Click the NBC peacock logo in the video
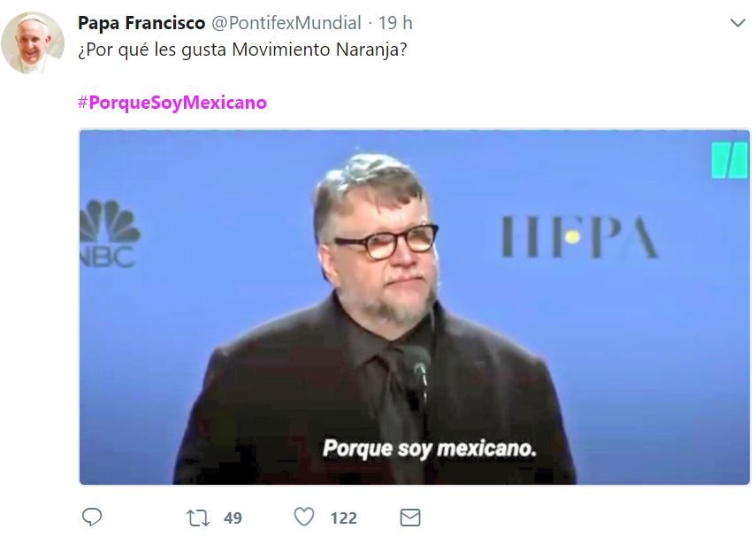756x537 pixels. click(x=110, y=234)
